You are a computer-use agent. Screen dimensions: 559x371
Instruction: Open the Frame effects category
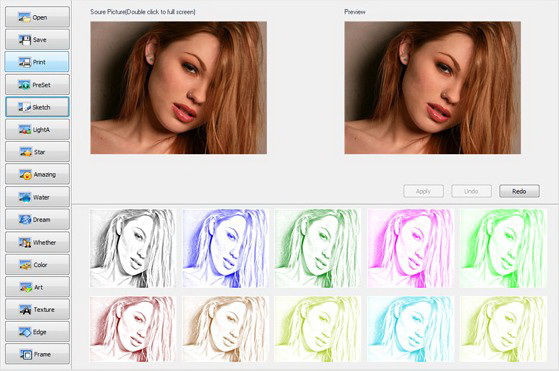(x=37, y=354)
